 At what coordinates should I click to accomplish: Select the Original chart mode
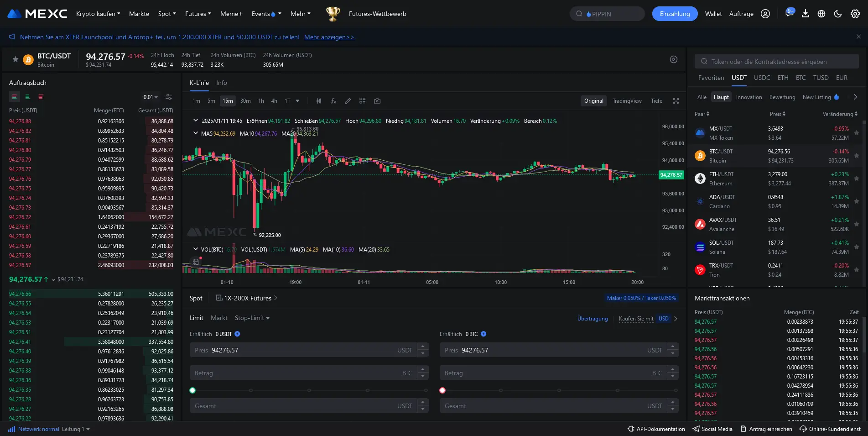click(x=593, y=101)
